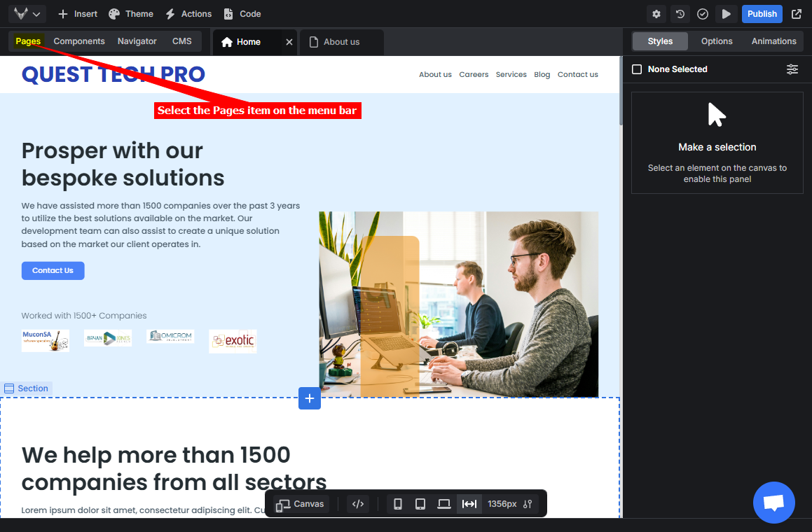Screen dimensions: 812x532
Task: Open the app logo dropdown menu
Action: [x=27, y=14]
